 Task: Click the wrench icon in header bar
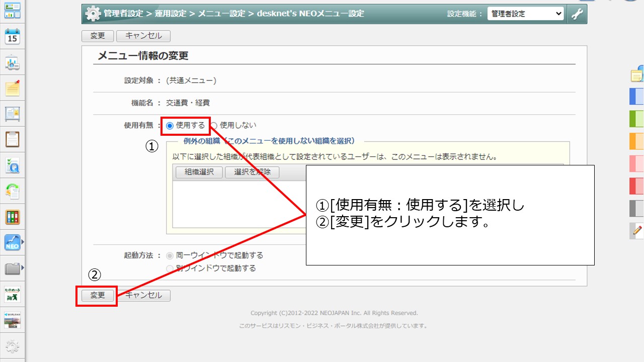pyautogui.click(x=577, y=14)
